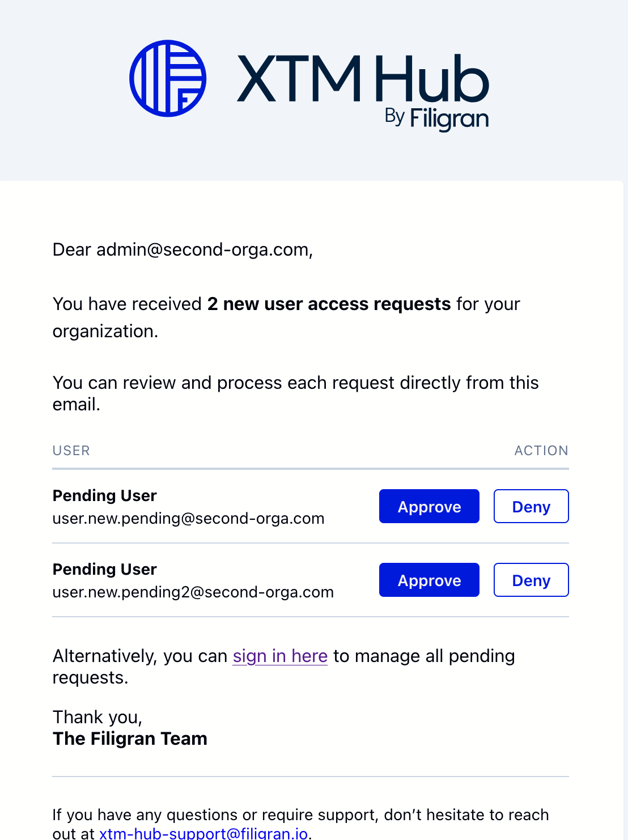Select the second 'Pending User' name

(105, 570)
